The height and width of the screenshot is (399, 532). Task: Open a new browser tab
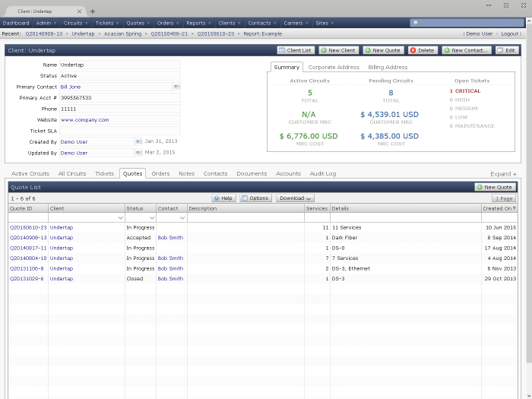pos(93,11)
